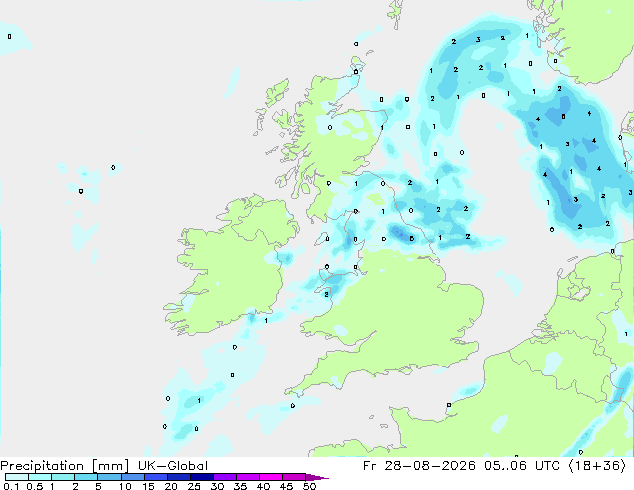Click the 45–50 mm legend swatch
Screen dimensions: 634x490
[294, 477]
